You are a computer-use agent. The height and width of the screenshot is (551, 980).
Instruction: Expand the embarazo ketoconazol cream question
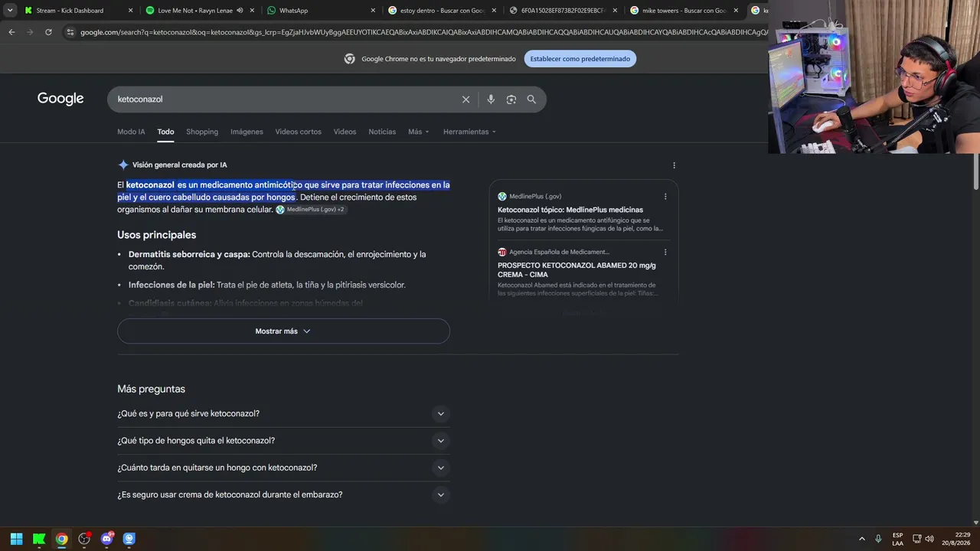point(283,495)
